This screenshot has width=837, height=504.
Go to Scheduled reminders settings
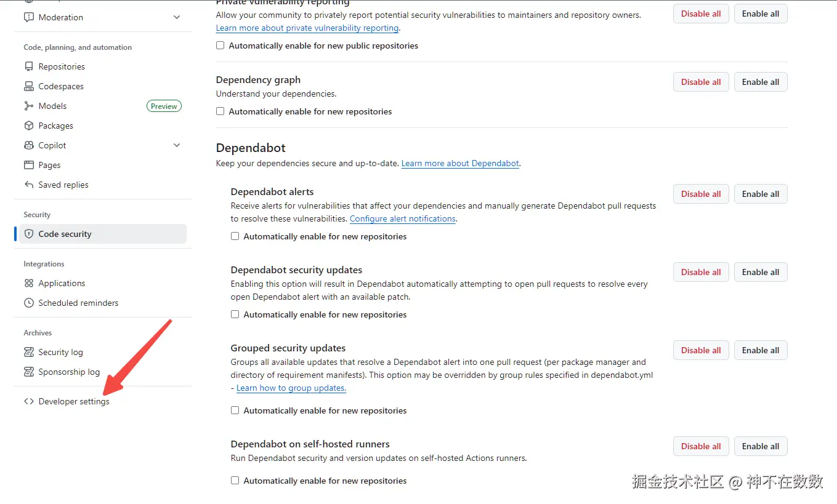click(x=78, y=303)
